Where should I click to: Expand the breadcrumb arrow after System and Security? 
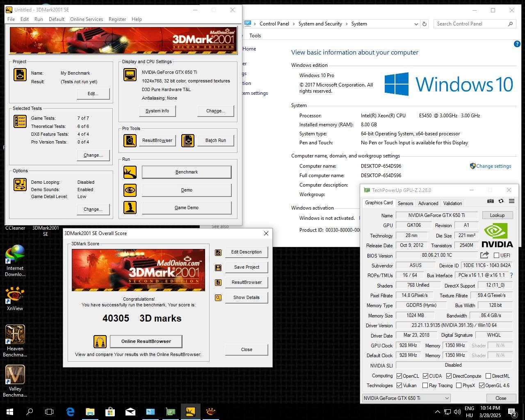coord(347,24)
